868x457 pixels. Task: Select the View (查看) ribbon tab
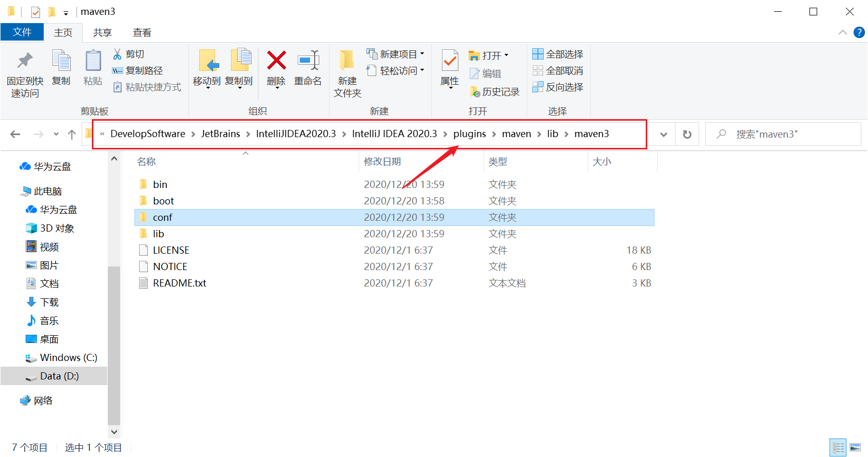142,32
